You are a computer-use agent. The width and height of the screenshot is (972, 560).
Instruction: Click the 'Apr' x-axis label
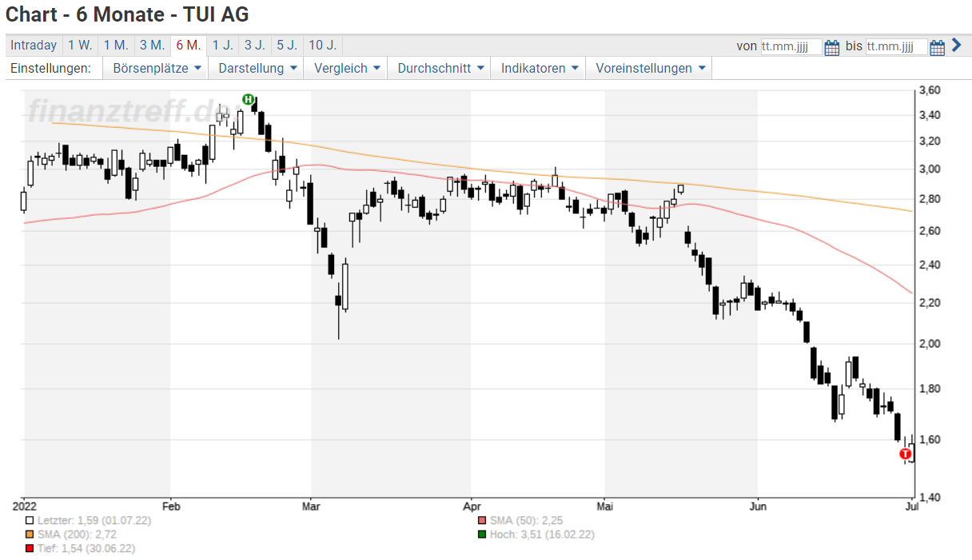tap(472, 506)
